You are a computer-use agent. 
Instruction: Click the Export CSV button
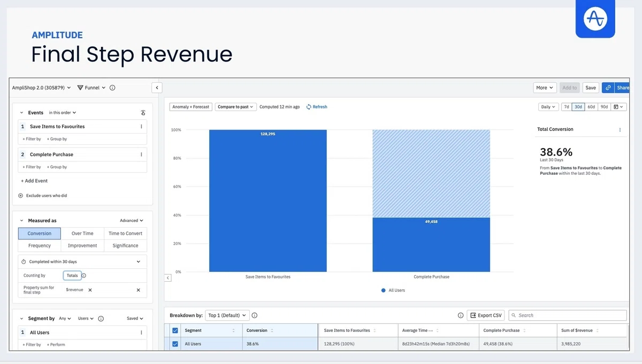tap(486, 315)
